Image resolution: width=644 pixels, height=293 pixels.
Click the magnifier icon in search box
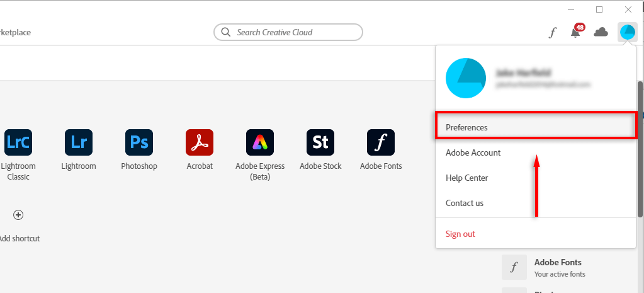(225, 32)
